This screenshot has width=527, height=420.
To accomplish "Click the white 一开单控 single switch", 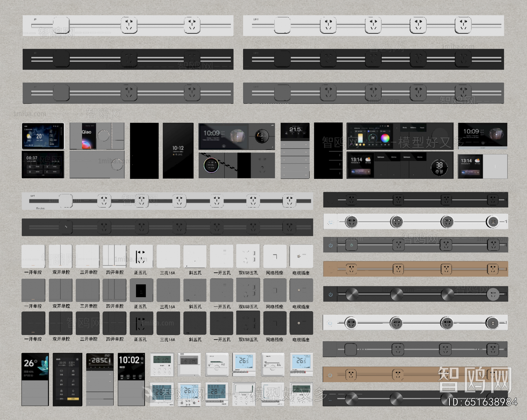I will tap(33, 256).
